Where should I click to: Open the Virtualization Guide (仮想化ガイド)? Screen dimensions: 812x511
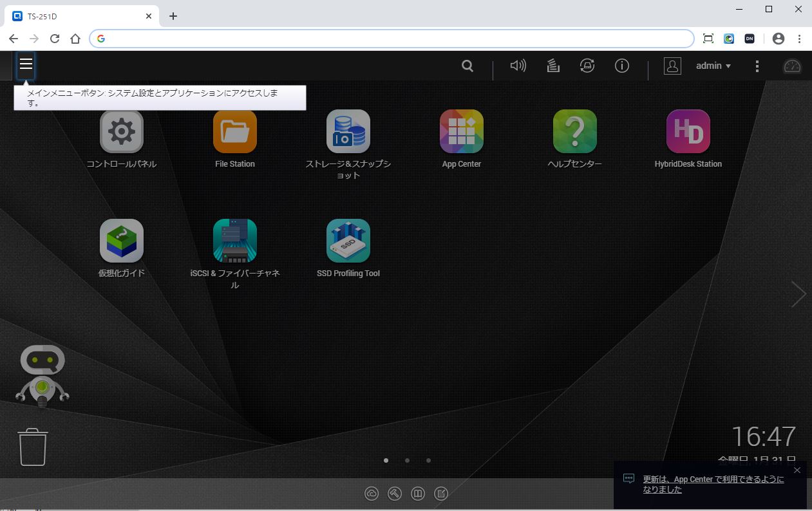pos(122,241)
